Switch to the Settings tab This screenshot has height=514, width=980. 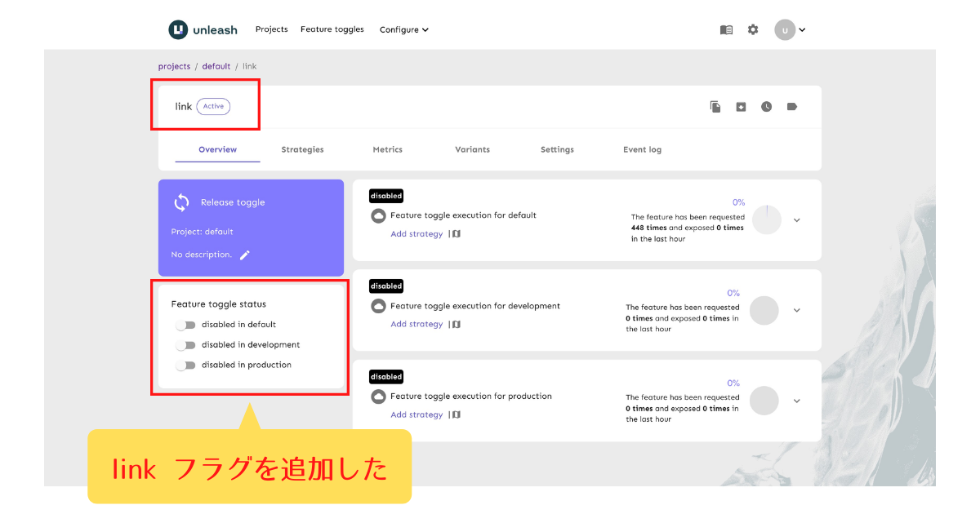[x=557, y=149]
